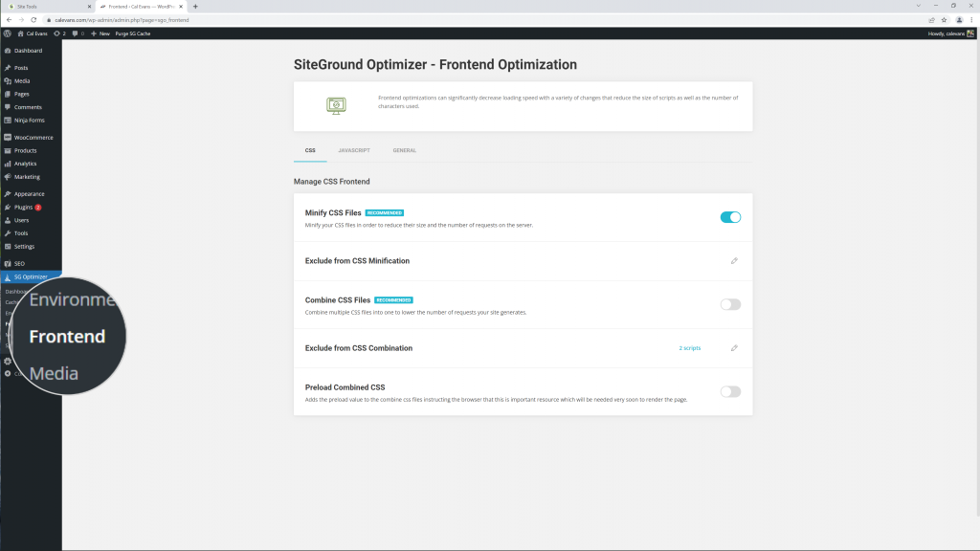The image size is (980, 551).
Task: Click the Appearance paintbrush icon
Action: click(x=8, y=193)
